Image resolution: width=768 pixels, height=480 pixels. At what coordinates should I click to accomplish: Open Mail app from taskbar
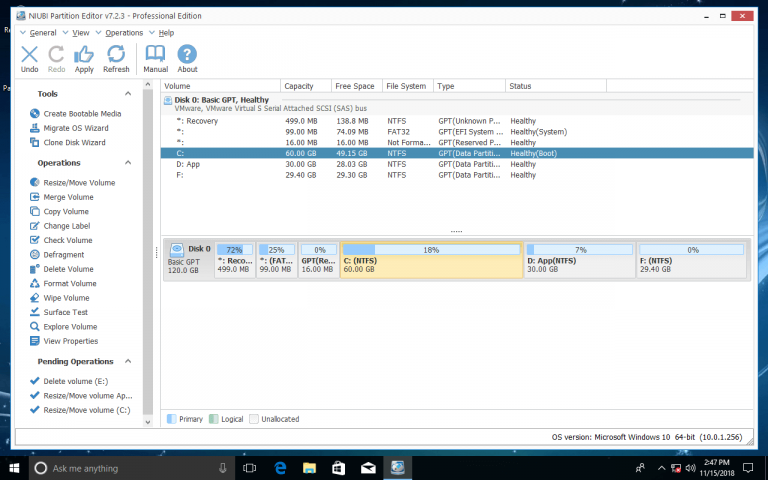[368, 468]
